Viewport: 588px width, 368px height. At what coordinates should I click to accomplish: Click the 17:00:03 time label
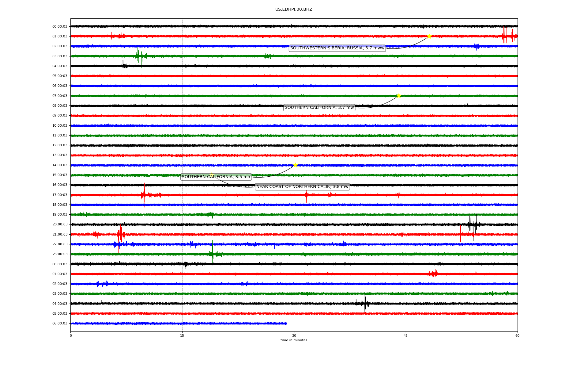pos(60,195)
